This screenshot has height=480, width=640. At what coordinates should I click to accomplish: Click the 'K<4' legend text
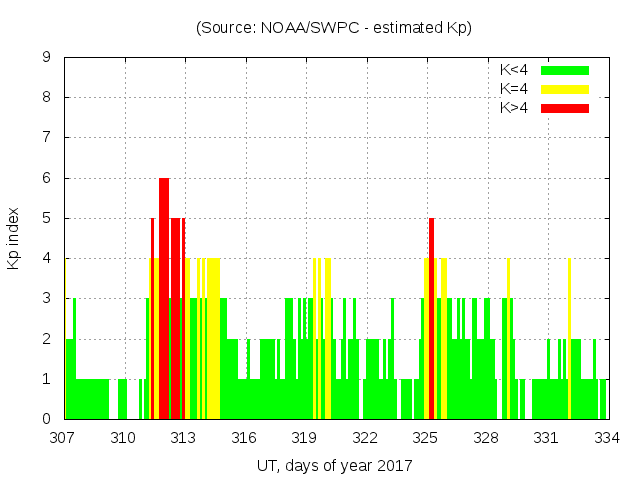pos(514,70)
